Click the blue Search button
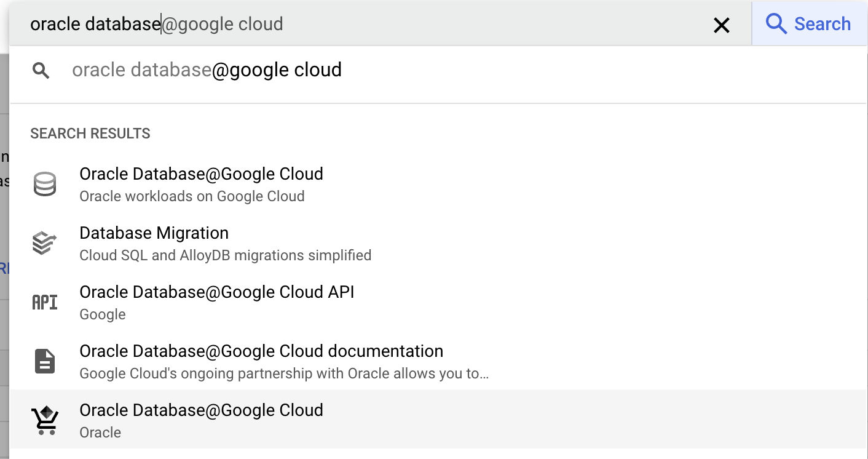The width and height of the screenshot is (868, 459). [x=809, y=24]
